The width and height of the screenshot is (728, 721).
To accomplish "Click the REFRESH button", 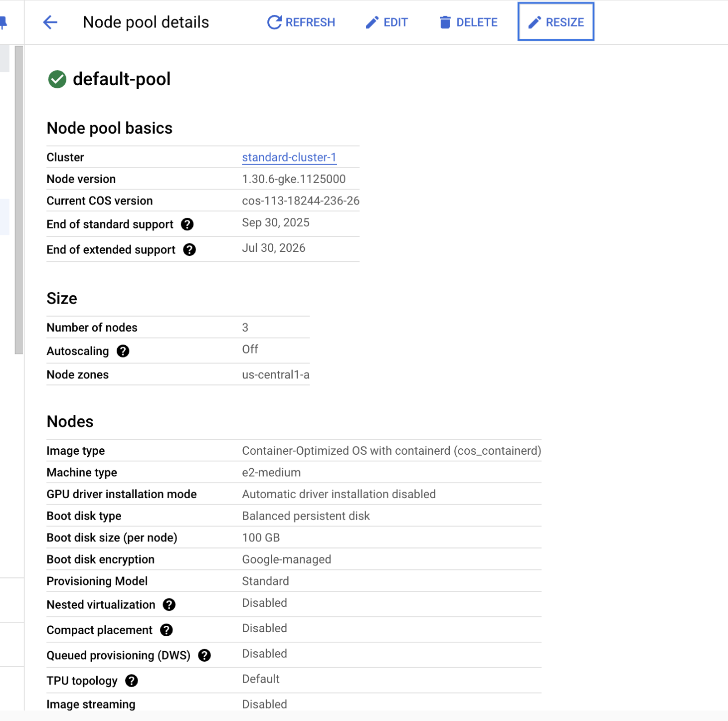I will [x=301, y=22].
